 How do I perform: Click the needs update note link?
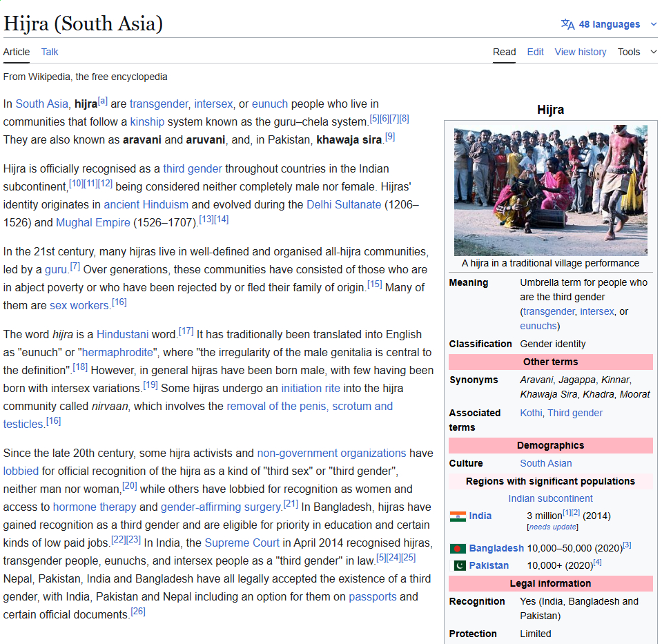(x=552, y=527)
